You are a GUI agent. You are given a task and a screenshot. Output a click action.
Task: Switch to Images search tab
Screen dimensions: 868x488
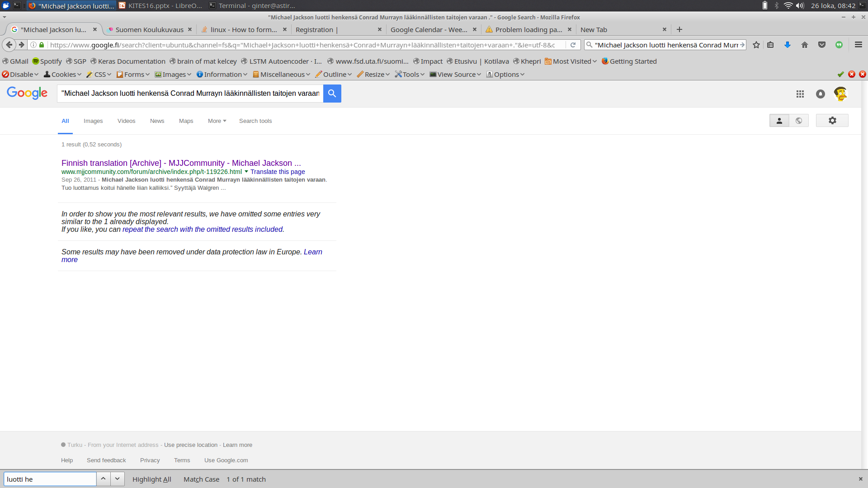click(93, 121)
